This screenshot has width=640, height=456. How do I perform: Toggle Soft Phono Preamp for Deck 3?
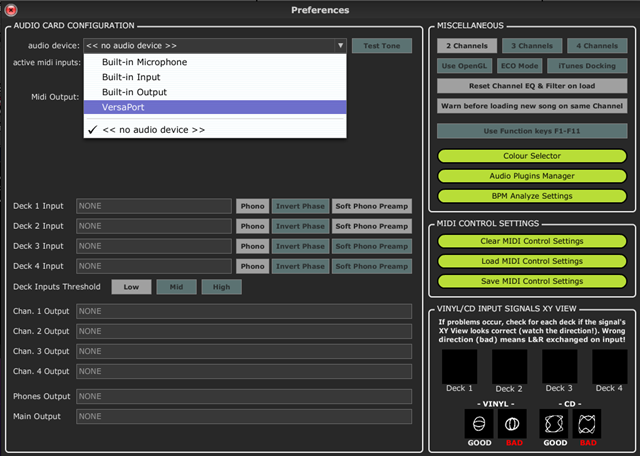371,246
